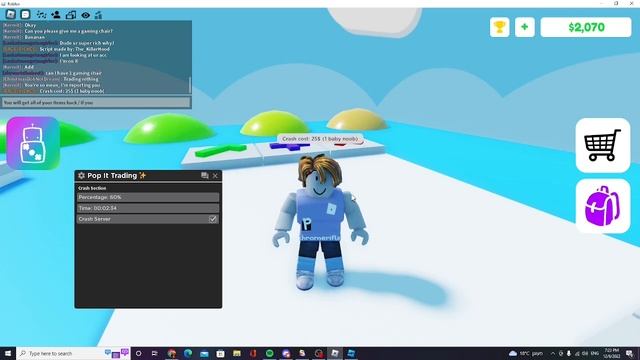The height and width of the screenshot is (360, 640).
Task: Click the green plus add-money button
Action: (x=524, y=27)
